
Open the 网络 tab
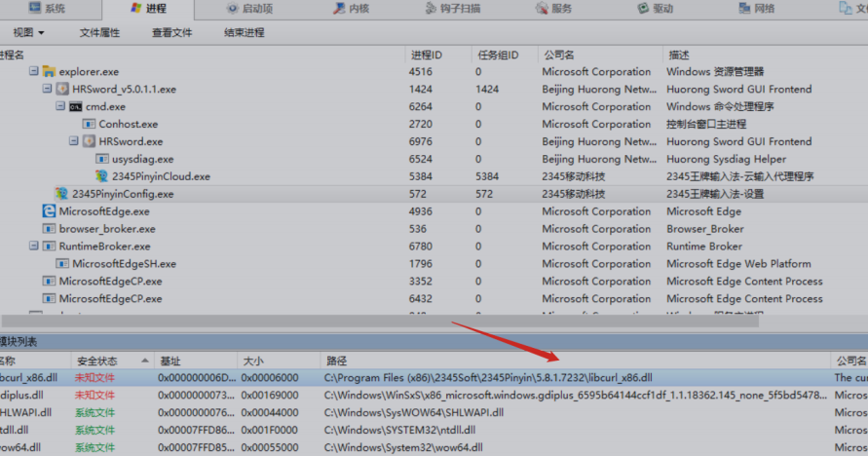click(x=757, y=9)
